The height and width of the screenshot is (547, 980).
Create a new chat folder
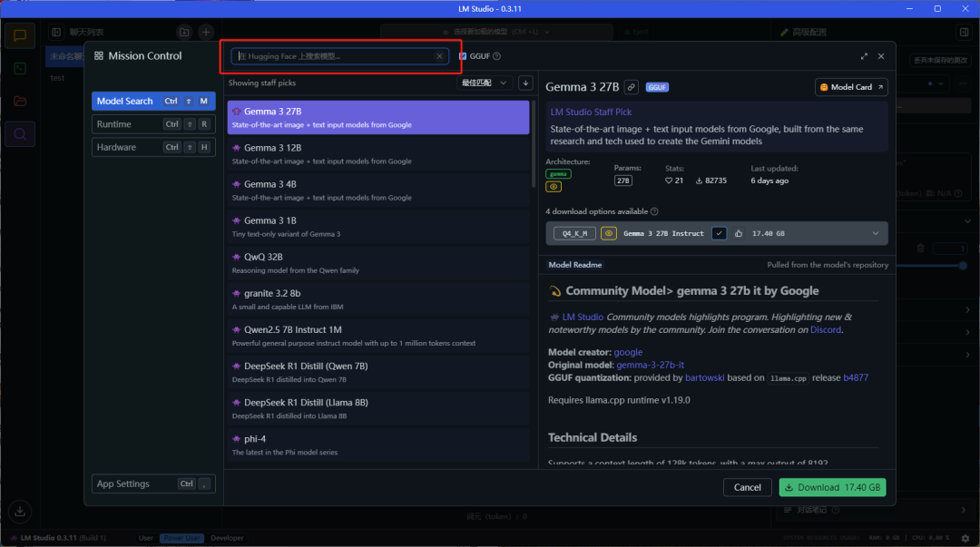[183, 32]
